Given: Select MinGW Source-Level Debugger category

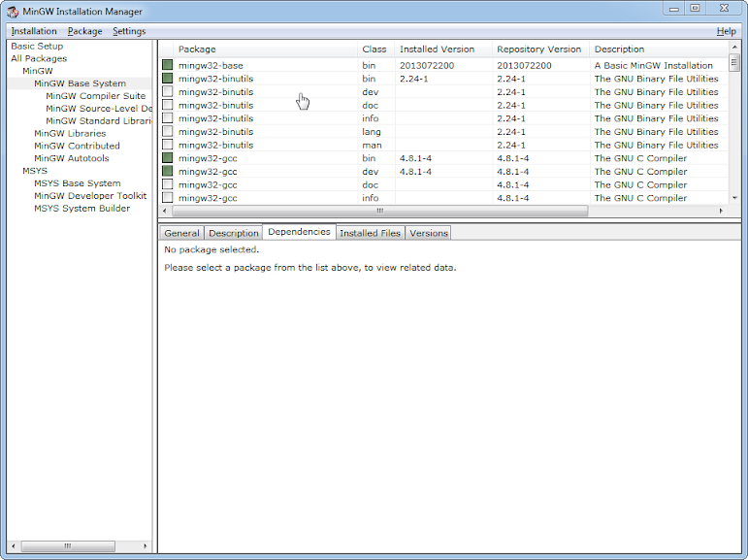Looking at the screenshot, I should tap(99, 109).
